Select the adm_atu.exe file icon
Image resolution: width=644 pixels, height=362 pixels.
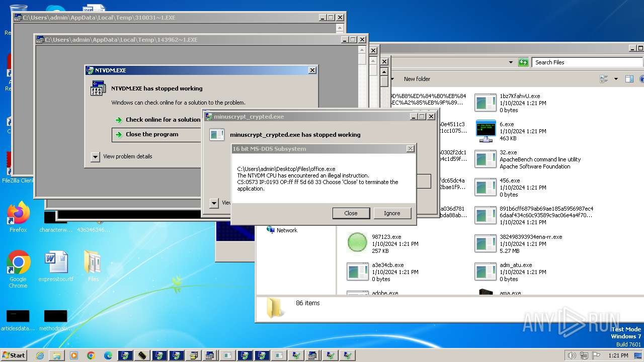[x=486, y=271]
